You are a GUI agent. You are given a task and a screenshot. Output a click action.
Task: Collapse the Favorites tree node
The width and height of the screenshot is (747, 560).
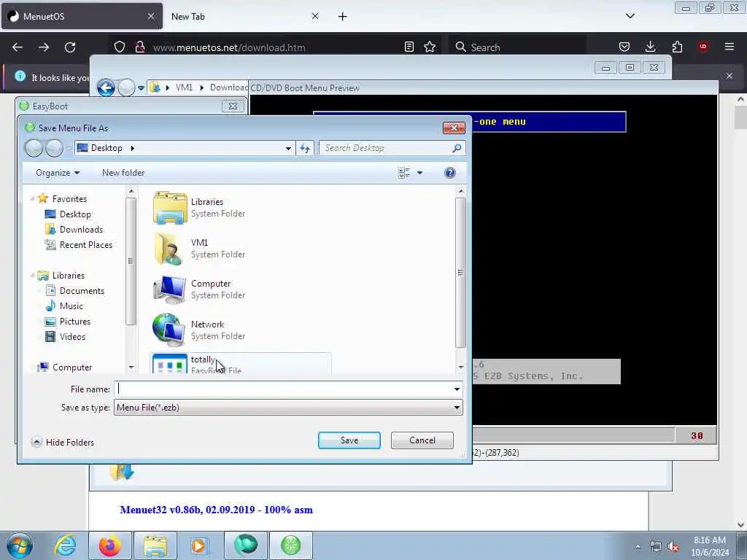(x=32, y=198)
